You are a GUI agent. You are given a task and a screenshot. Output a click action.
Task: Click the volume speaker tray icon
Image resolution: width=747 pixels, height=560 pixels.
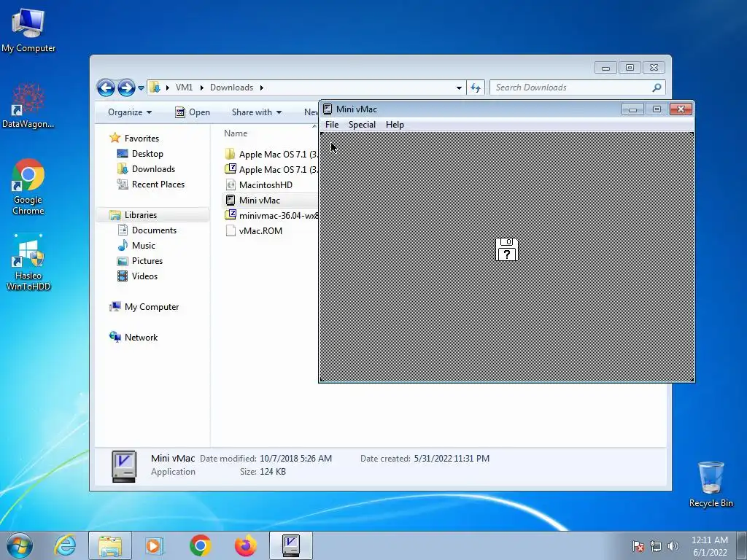pyautogui.click(x=673, y=546)
